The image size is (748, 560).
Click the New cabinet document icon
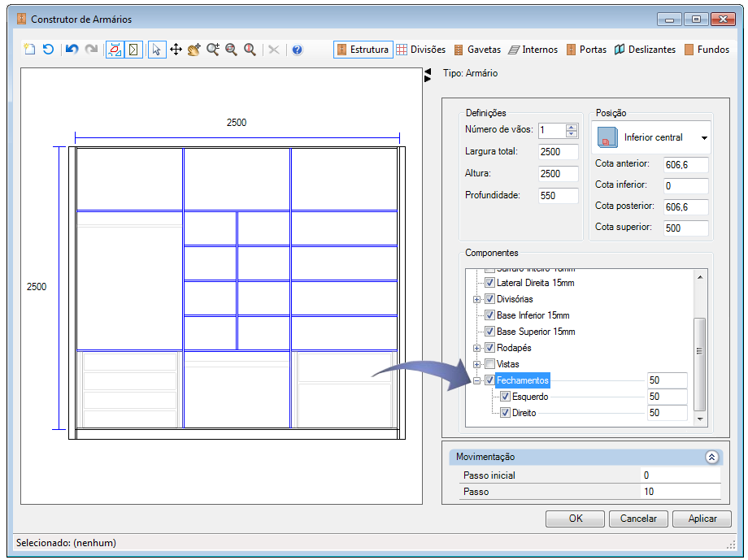click(x=29, y=49)
